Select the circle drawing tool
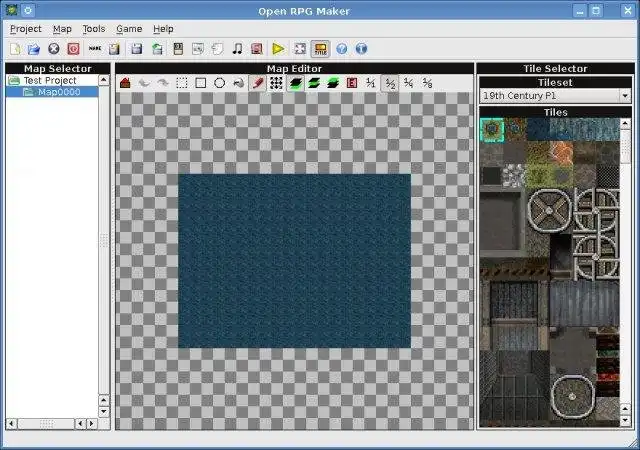 click(x=219, y=83)
